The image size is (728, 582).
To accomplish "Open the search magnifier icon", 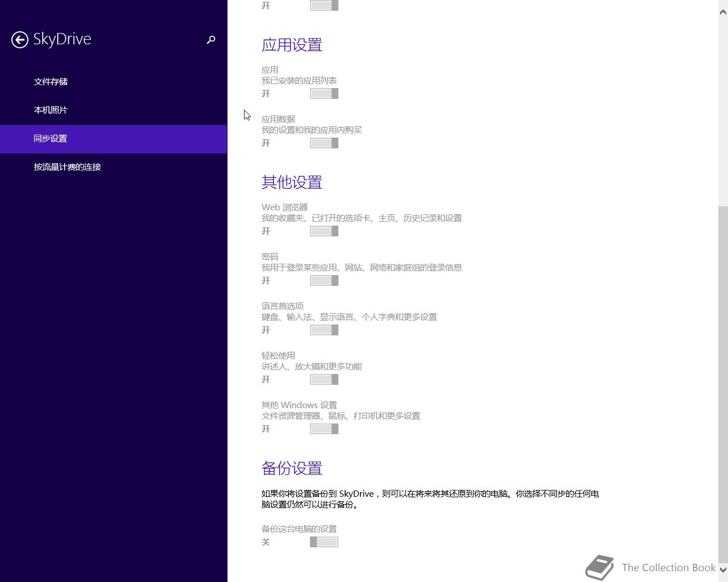I will 211,39.
